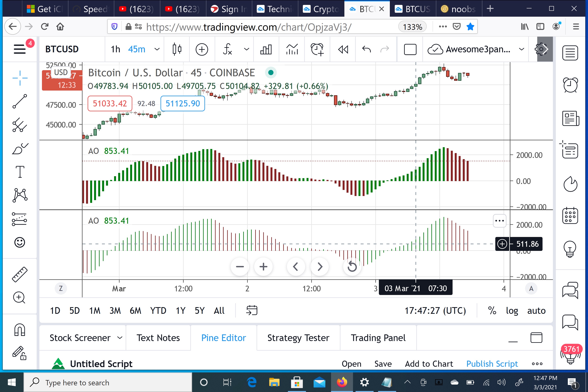Select the Text annotation tool
Image resolution: width=588 pixels, height=392 pixels.
[x=20, y=172]
